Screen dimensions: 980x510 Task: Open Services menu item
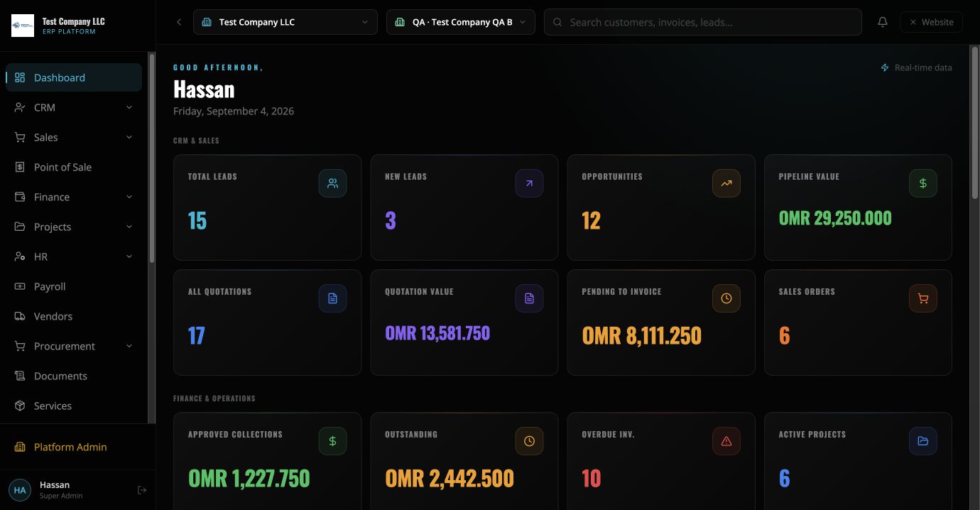click(74, 406)
